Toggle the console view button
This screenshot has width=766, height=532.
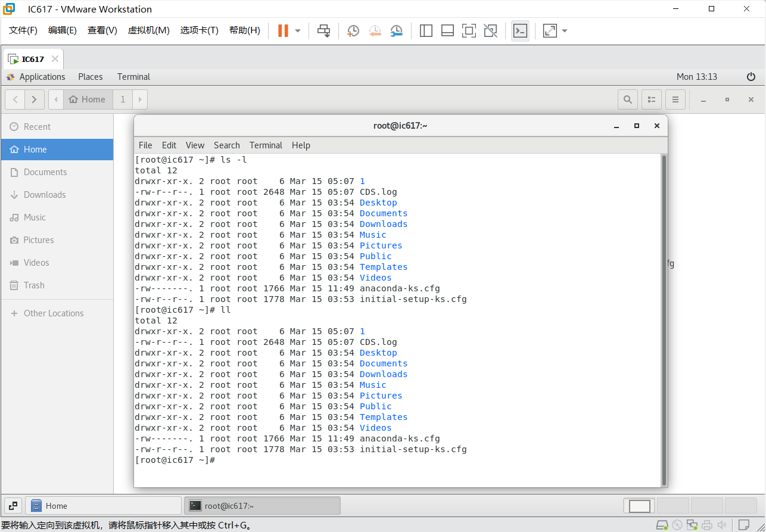pos(520,30)
